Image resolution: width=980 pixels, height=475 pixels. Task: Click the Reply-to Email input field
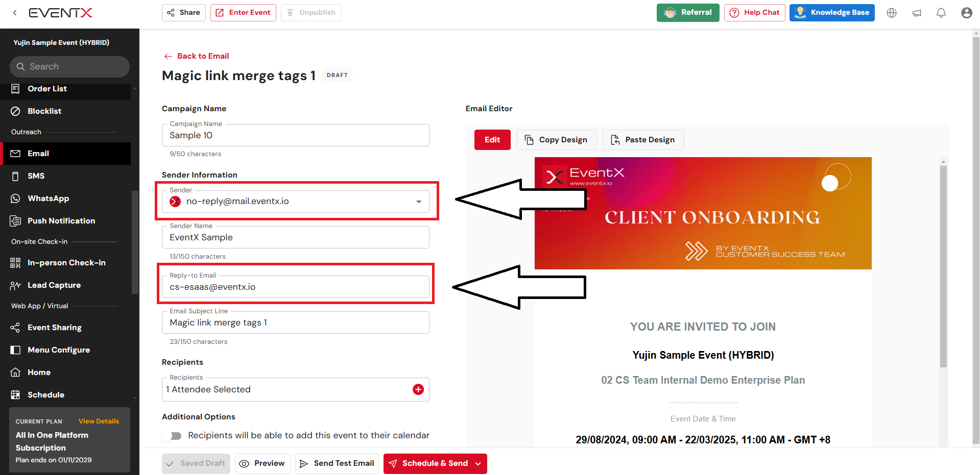click(x=295, y=287)
